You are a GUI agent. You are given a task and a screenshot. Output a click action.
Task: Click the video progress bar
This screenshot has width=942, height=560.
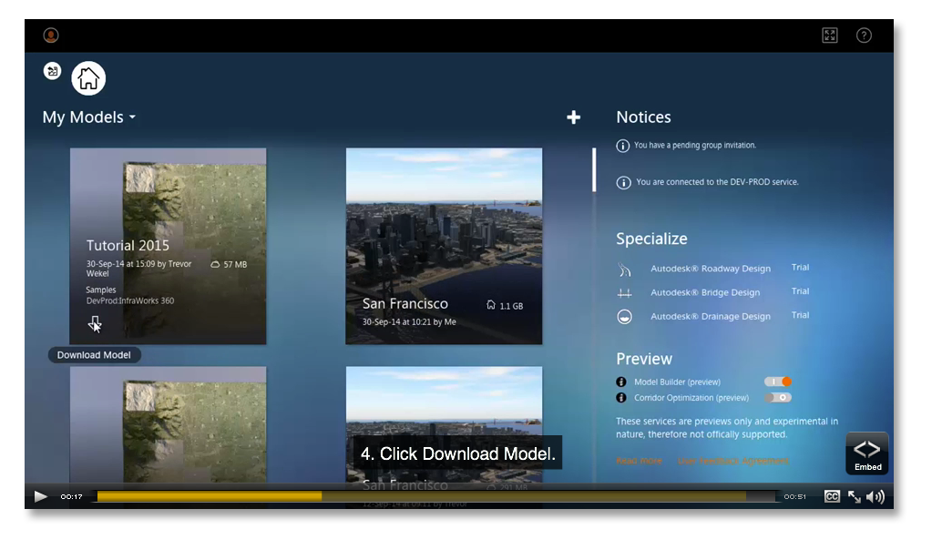click(x=436, y=496)
